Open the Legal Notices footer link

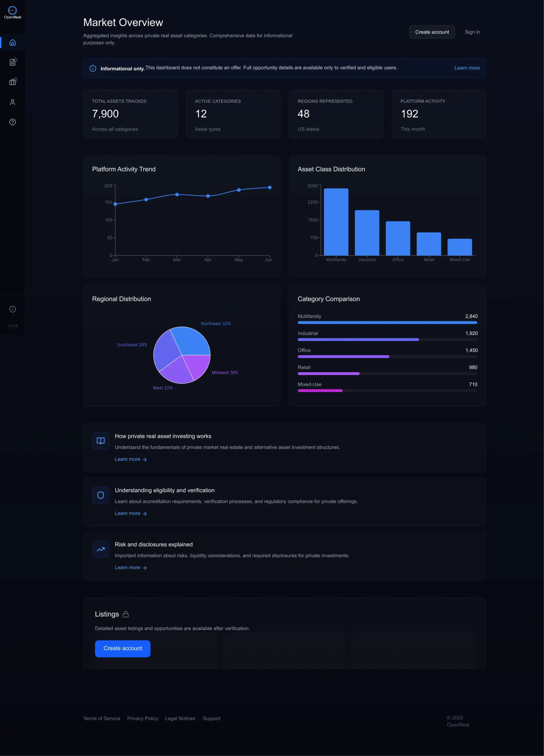[180, 718]
